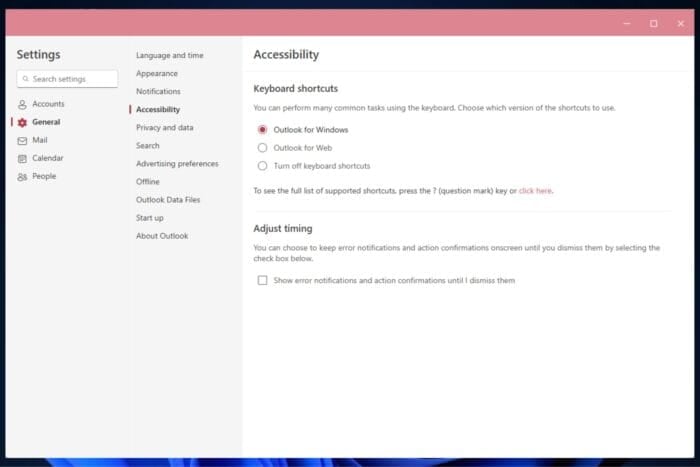Go to Offline settings
This screenshot has width=700, height=467.
click(147, 182)
